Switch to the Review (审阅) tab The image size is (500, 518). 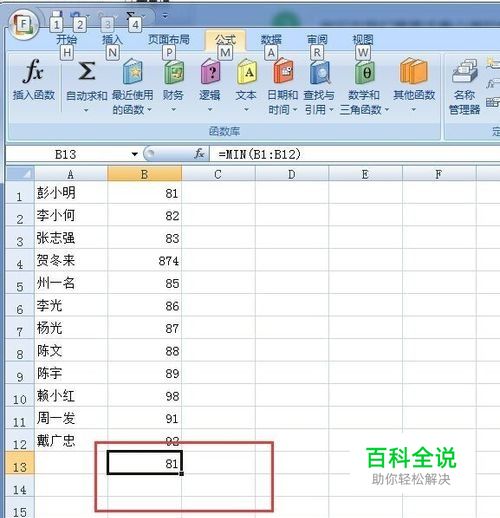tap(317, 40)
